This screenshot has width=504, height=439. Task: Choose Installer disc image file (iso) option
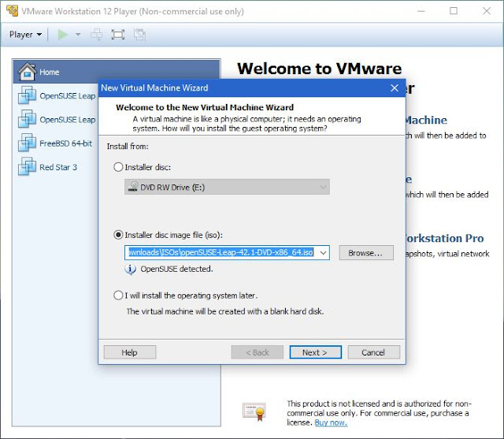118,235
